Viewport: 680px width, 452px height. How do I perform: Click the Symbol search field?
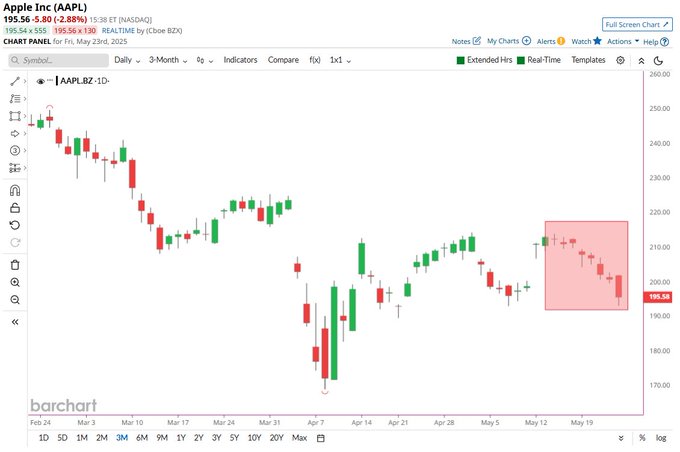[x=59, y=60]
